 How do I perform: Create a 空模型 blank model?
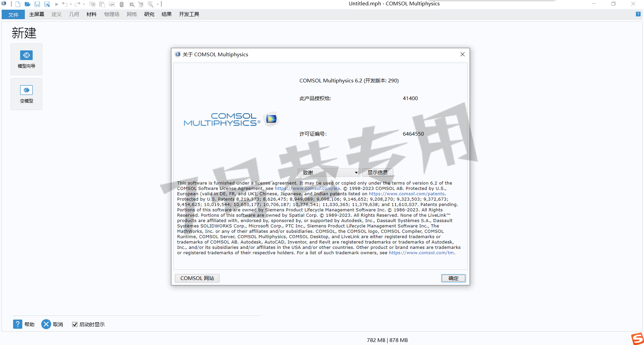(x=26, y=94)
